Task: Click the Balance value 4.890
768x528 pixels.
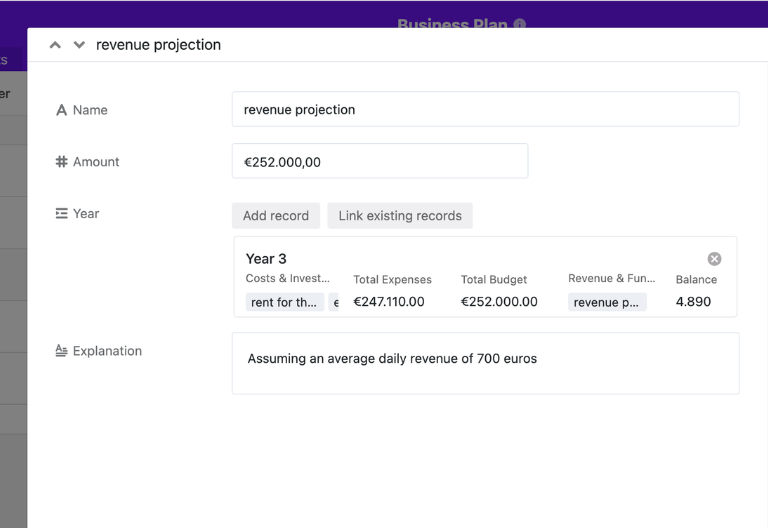Action: tap(693, 302)
